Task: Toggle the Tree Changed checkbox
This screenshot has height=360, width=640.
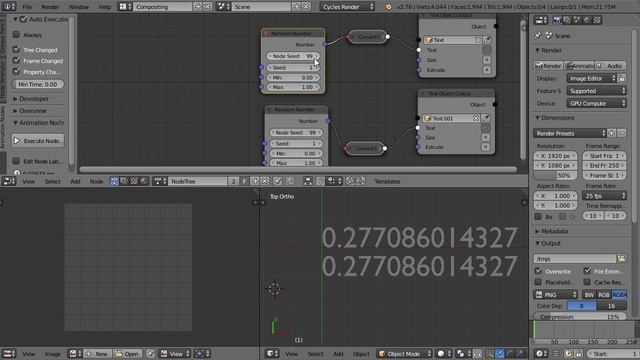Action: pyautogui.click(x=16, y=49)
